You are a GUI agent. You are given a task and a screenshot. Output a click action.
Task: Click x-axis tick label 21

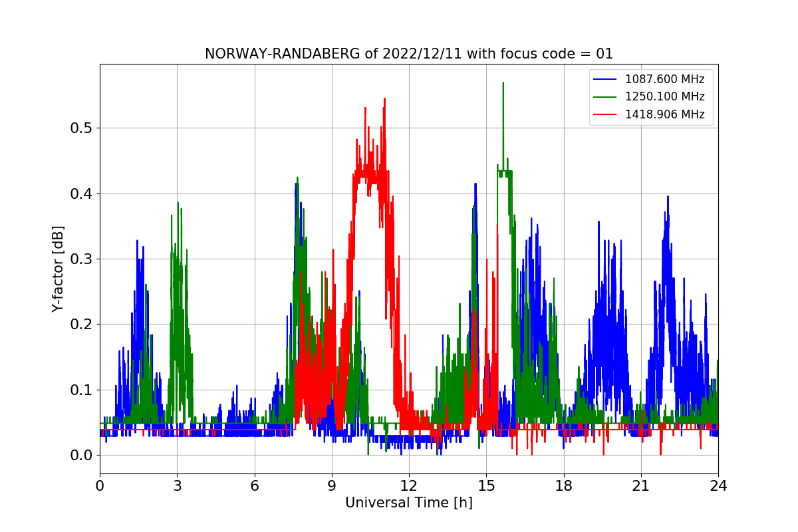[x=641, y=485]
